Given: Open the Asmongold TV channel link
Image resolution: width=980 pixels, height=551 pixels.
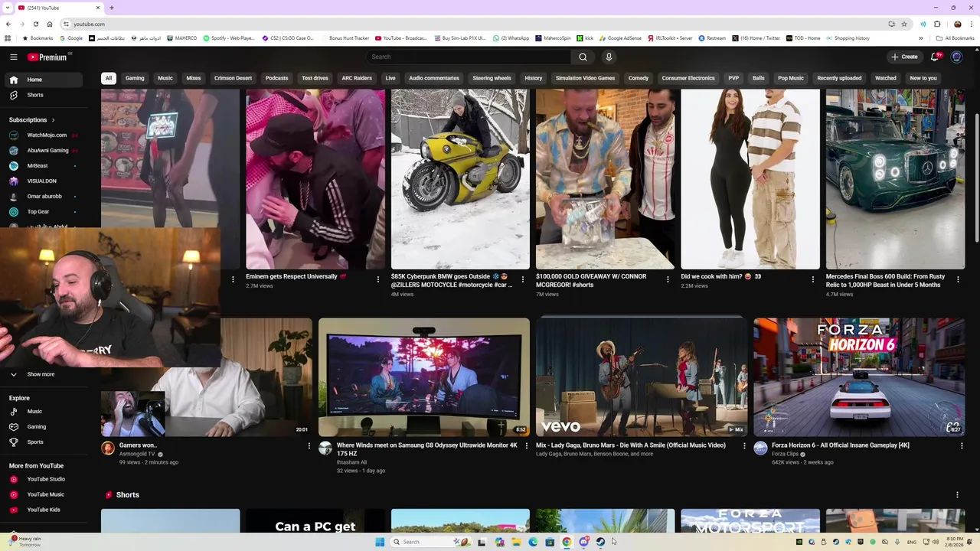Looking at the screenshot, I should [137, 454].
